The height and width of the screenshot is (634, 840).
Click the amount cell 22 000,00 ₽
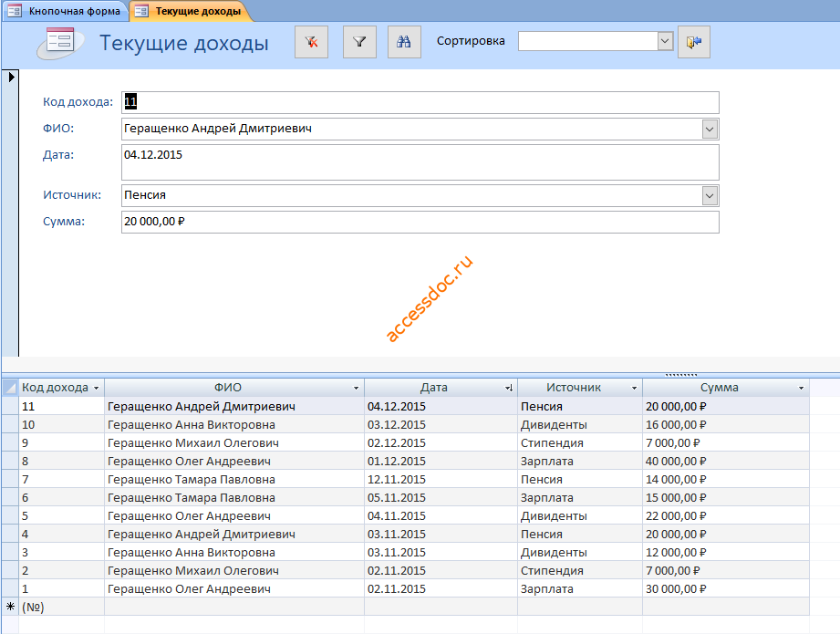coord(726,515)
